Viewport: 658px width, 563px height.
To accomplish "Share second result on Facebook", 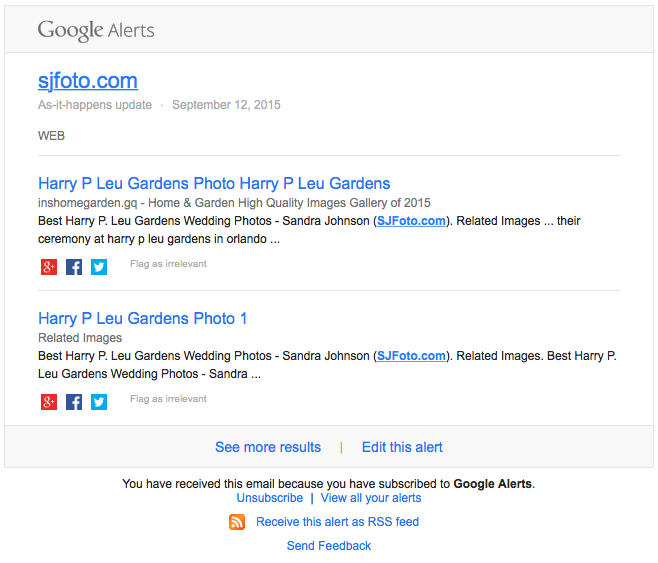I will tap(74, 402).
